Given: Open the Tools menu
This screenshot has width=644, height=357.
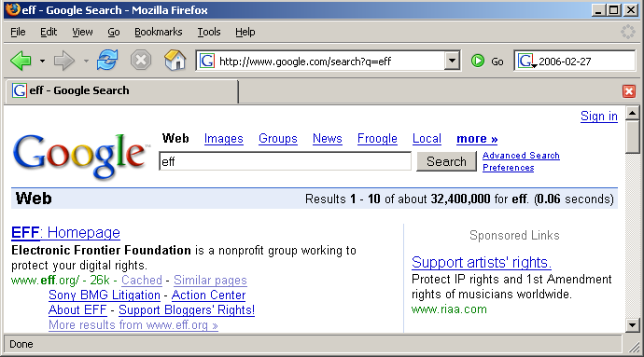Looking at the screenshot, I should (x=209, y=32).
